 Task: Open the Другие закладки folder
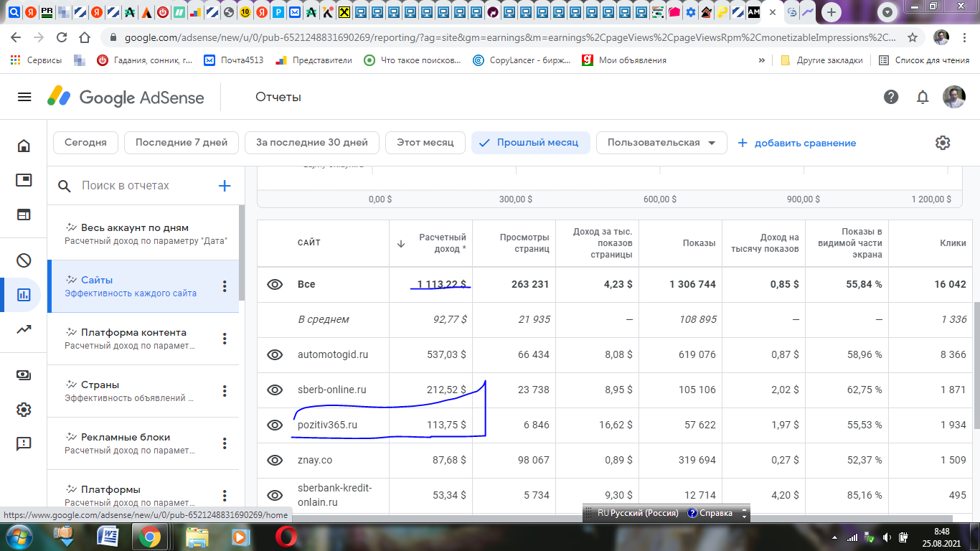821,60
